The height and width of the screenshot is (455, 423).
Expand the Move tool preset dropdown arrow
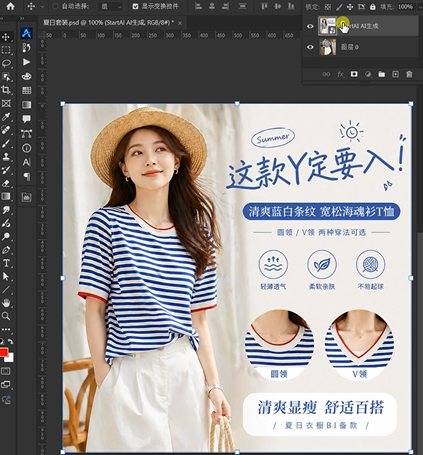click(42, 6)
